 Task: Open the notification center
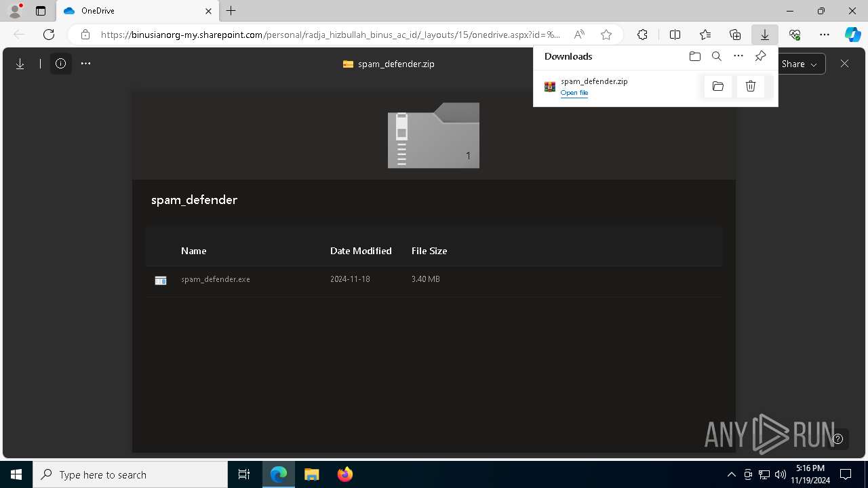point(846,474)
